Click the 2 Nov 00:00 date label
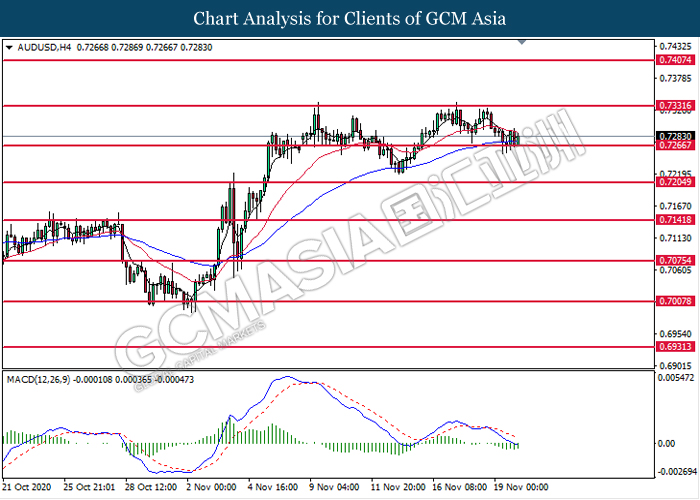The image size is (700, 500). 211,487
